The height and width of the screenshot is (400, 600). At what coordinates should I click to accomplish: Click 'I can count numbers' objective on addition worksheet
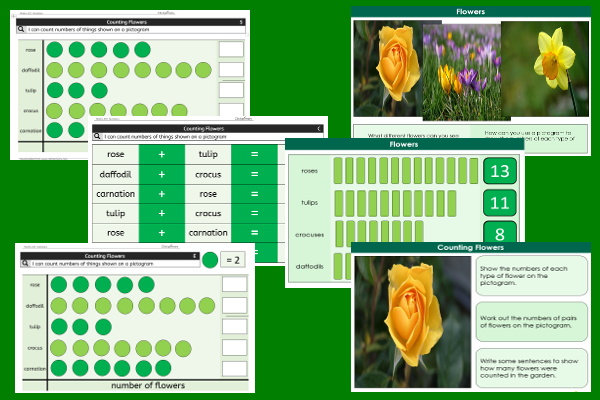[x=165, y=137]
